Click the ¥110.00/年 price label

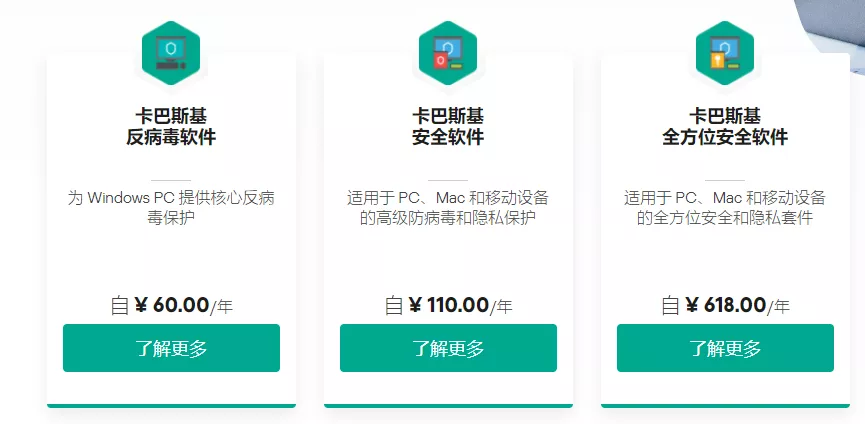(x=448, y=305)
